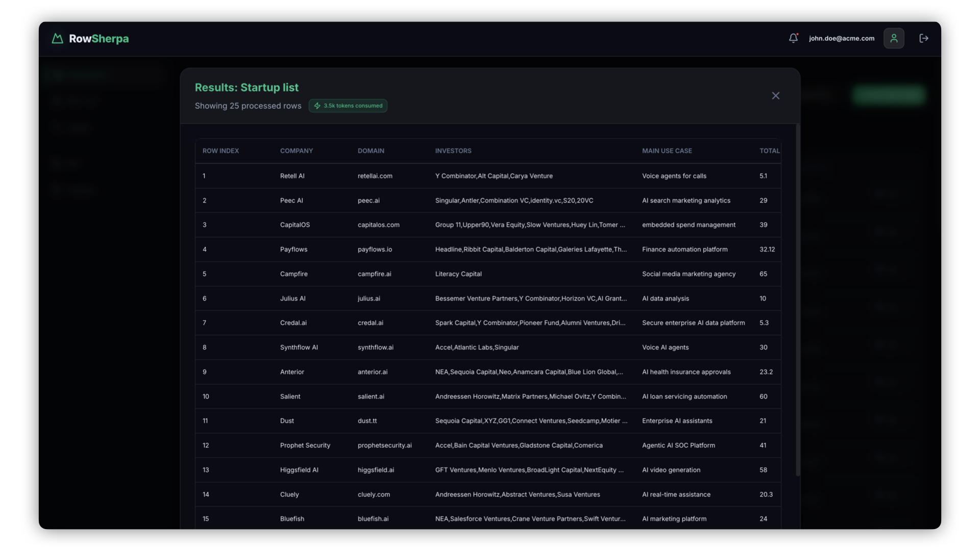Click the domain retellai.com in row 1
Screen dimensions: 980x551
(375, 176)
